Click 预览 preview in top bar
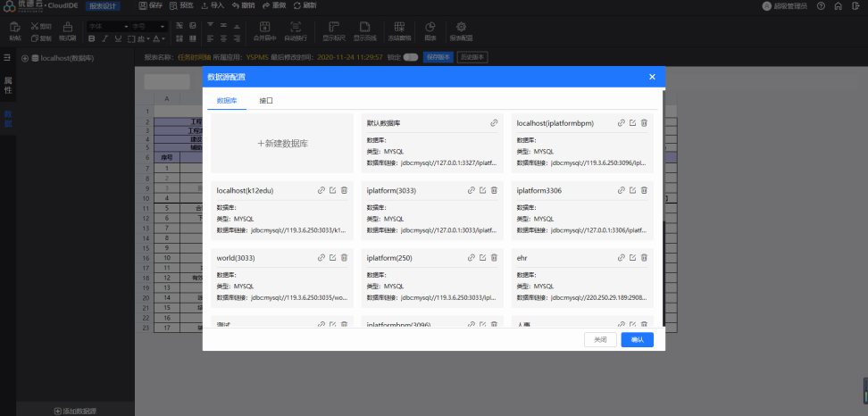The height and width of the screenshot is (416, 868). coord(181,5)
